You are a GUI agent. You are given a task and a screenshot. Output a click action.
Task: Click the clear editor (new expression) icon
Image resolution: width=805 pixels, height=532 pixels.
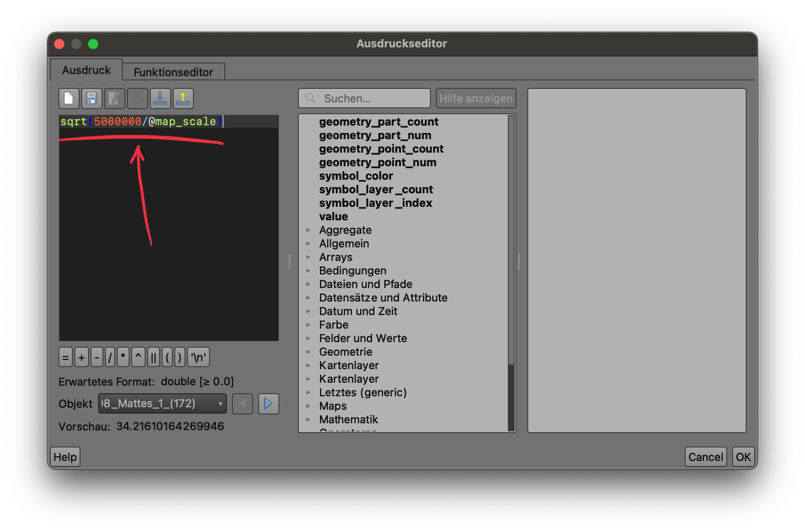pos(69,99)
